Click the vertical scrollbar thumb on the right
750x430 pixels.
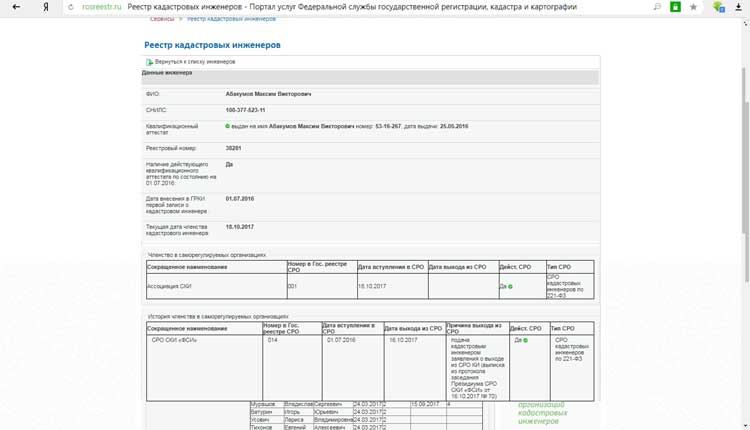746,175
